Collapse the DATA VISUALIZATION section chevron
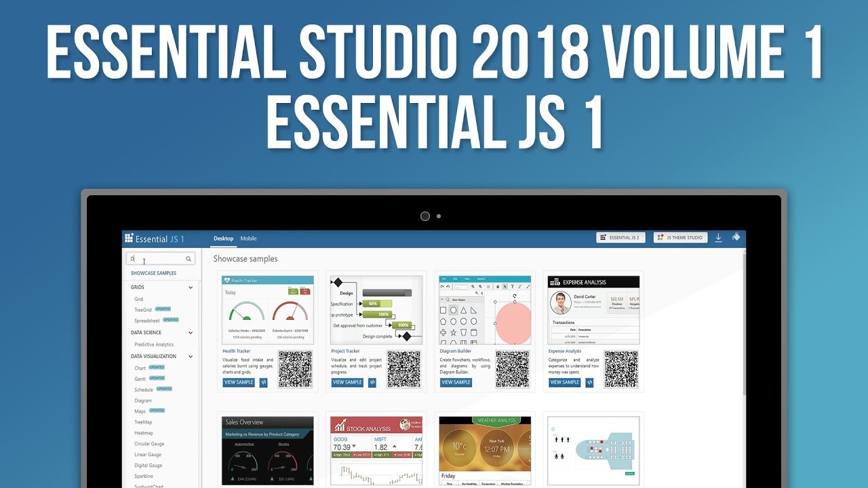 pyautogui.click(x=191, y=357)
